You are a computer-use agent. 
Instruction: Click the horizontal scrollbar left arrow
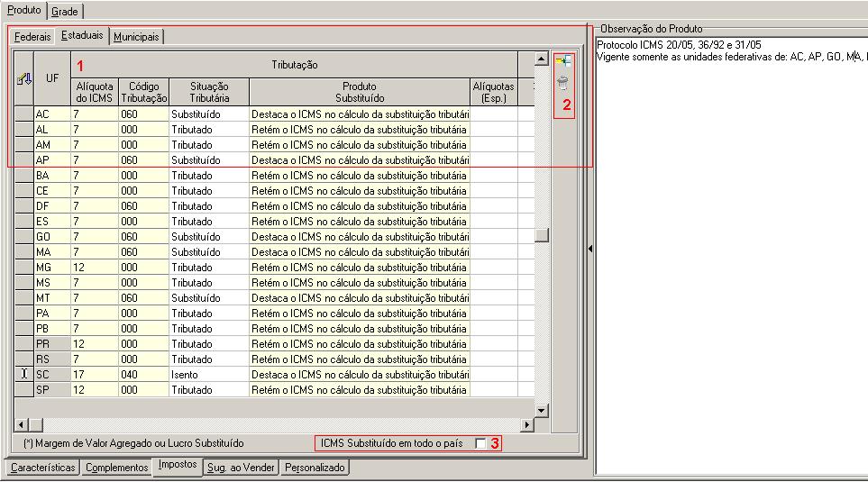pyautogui.click(x=21, y=424)
